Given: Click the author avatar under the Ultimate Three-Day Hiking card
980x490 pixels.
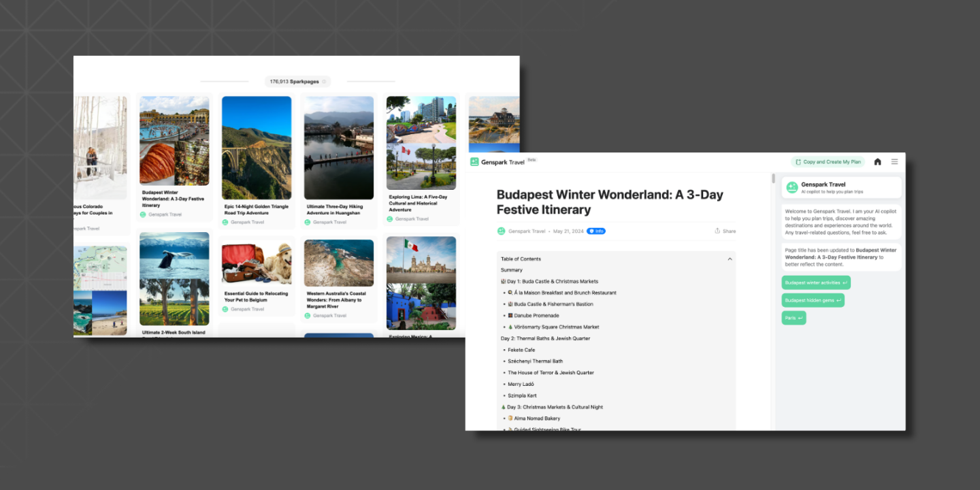Looking at the screenshot, I should tap(308, 222).
